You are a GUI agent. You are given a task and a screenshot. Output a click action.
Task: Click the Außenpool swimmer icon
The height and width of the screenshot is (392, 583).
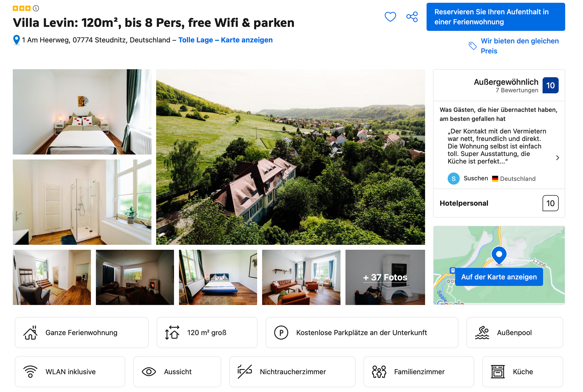482,333
